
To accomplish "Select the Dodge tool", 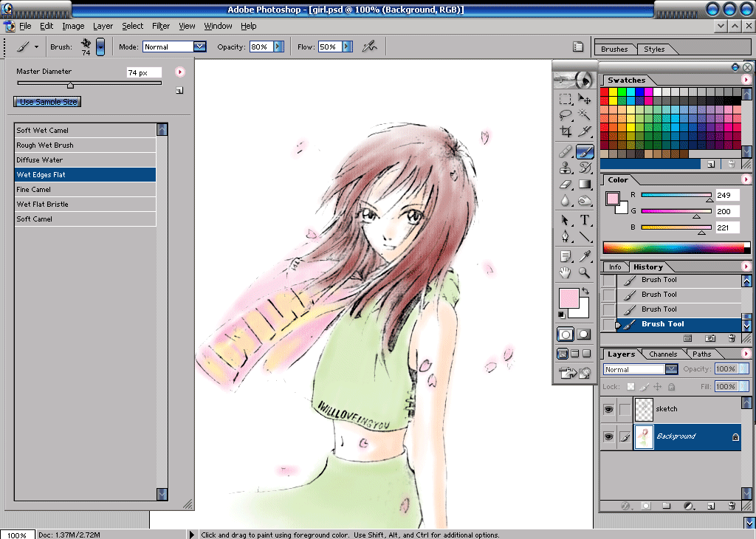I will tap(585, 200).
